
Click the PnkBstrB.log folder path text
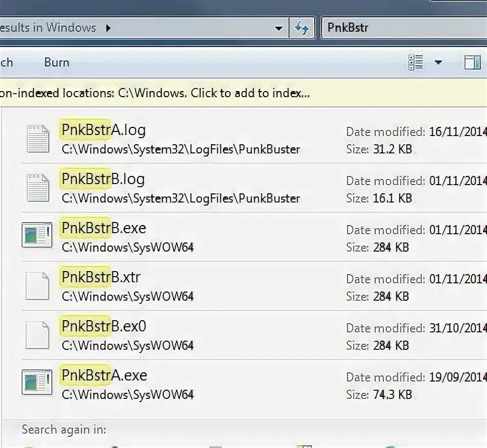click(x=181, y=199)
